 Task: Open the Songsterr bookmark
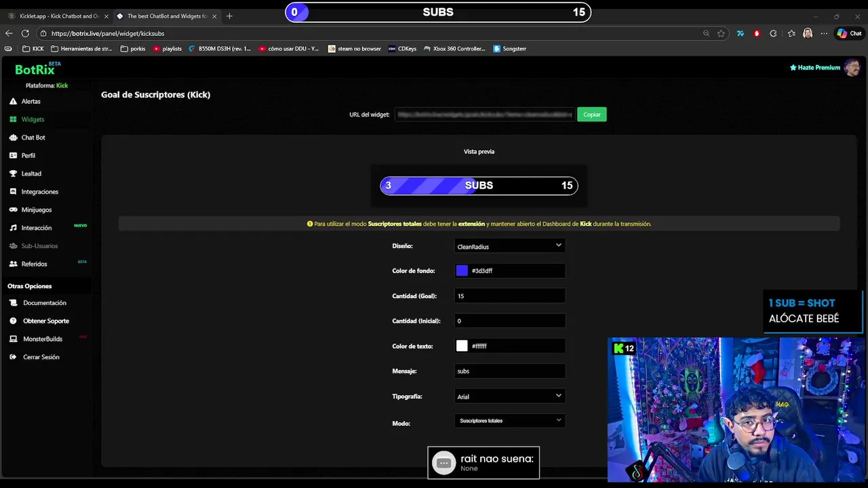coord(509,49)
